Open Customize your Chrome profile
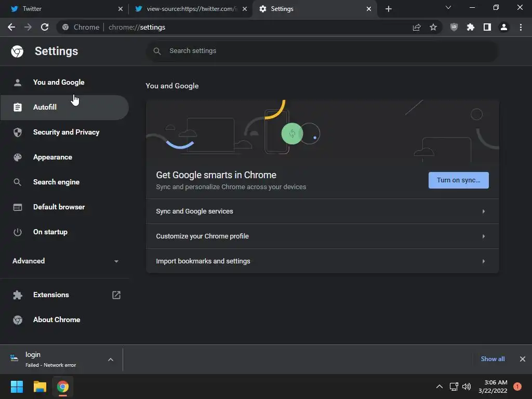The width and height of the screenshot is (532, 399). (x=322, y=236)
